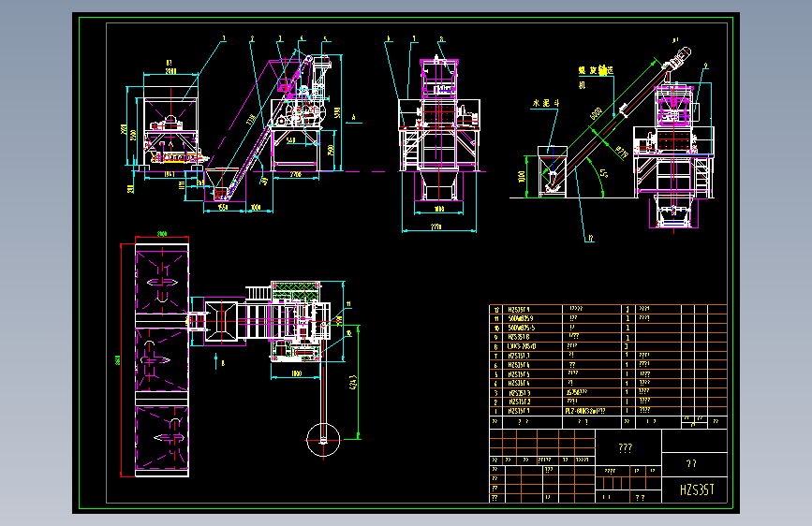Select the 6000 conveyor length dimension
Image resolution: width=812 pixels, height=526 pixels.
coord(596,113)
